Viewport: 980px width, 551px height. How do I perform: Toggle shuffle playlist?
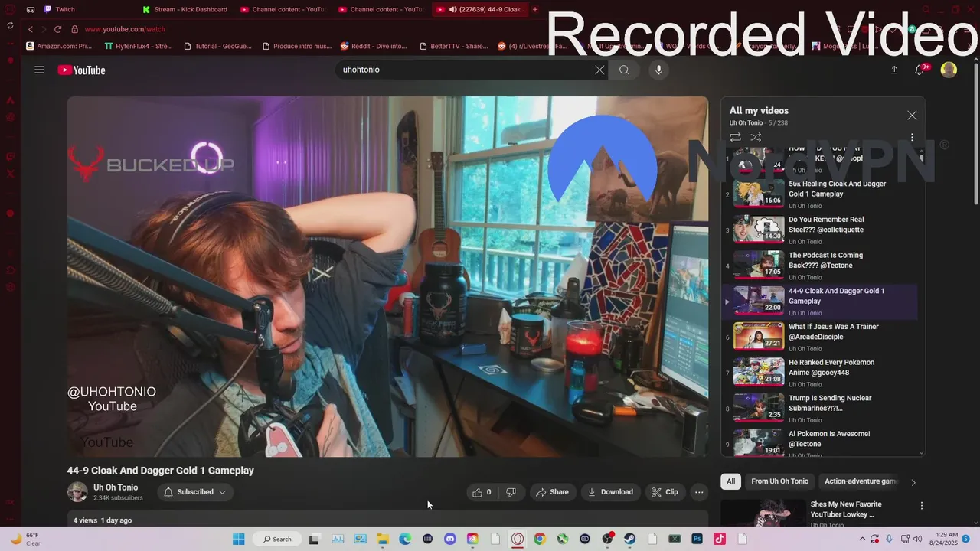click(756, 137)
